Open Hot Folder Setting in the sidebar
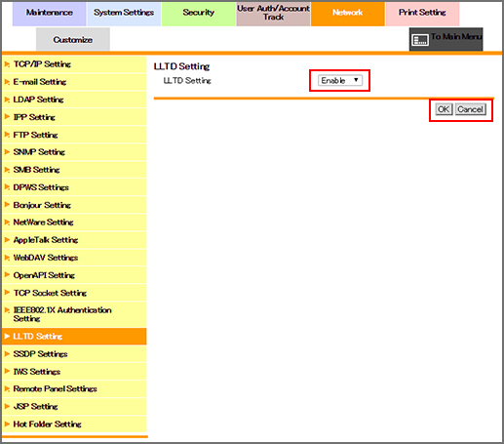The width and height of the screenshot is (504, 444). (x=74, y=424)
